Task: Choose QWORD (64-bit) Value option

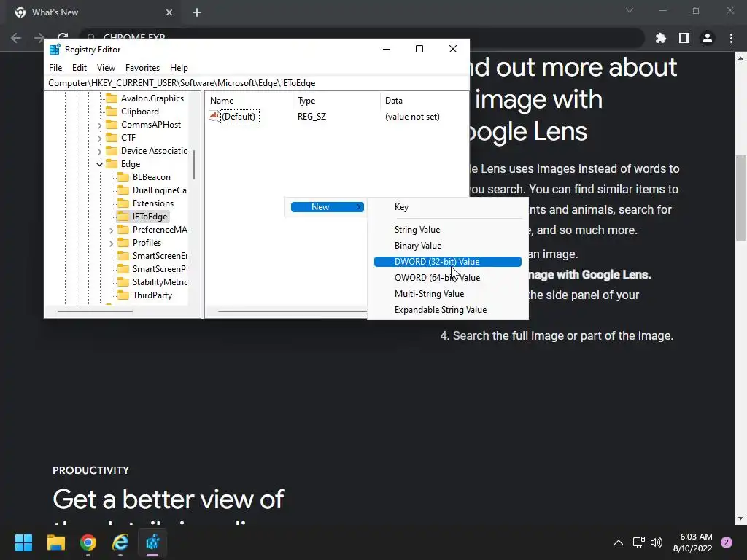Action: pos(448,278)
